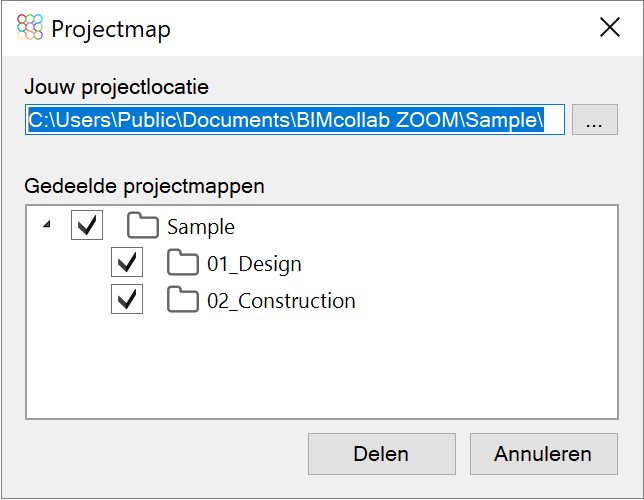
Task: Click the project location path field
Action: (295, 120)
